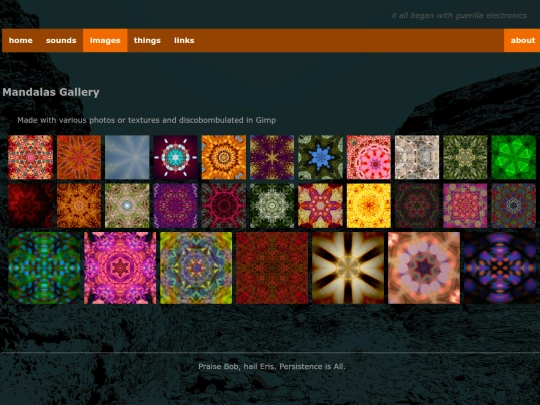Open the large green and blue mandala
This screenshot has width=540, height=405.
(44, 268)
